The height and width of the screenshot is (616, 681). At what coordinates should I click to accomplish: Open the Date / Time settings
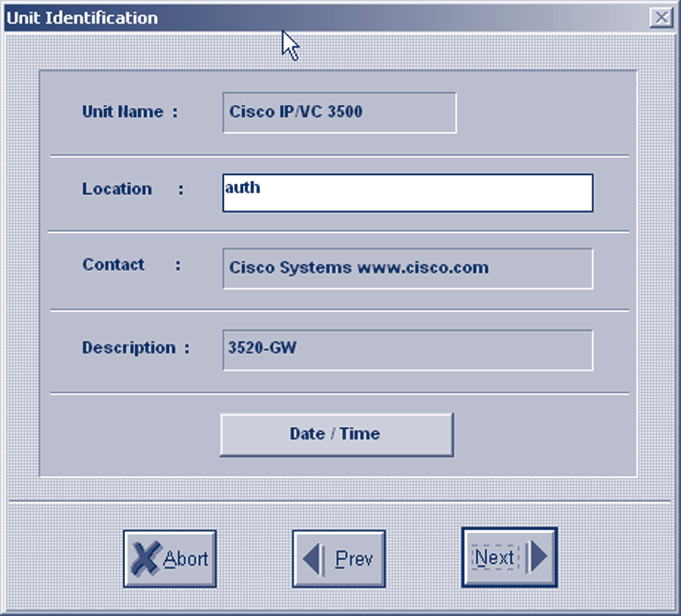click(336, 434)
